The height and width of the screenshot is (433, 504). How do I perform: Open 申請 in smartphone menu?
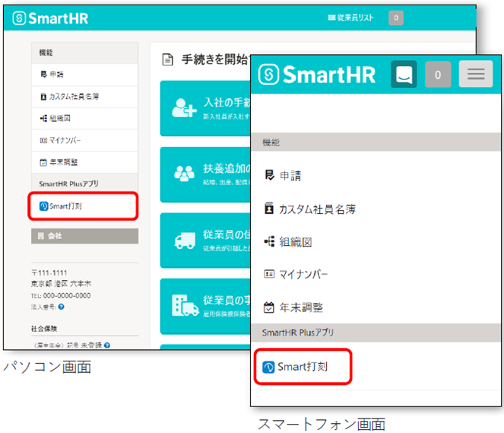pyautogui.click(x=376, y=176)
